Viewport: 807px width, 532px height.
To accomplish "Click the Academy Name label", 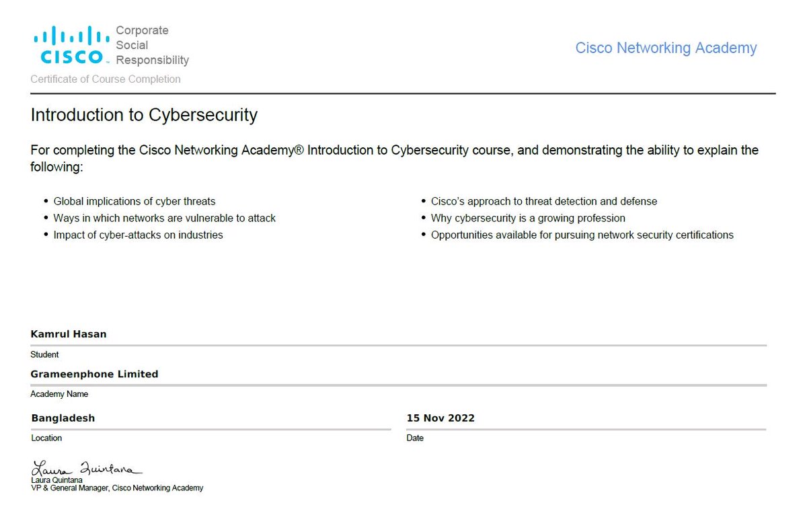I will [x=59, y=394].
